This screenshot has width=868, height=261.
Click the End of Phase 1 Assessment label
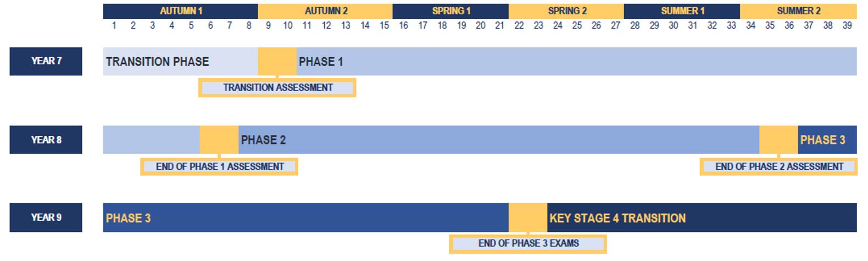(219, 166)
